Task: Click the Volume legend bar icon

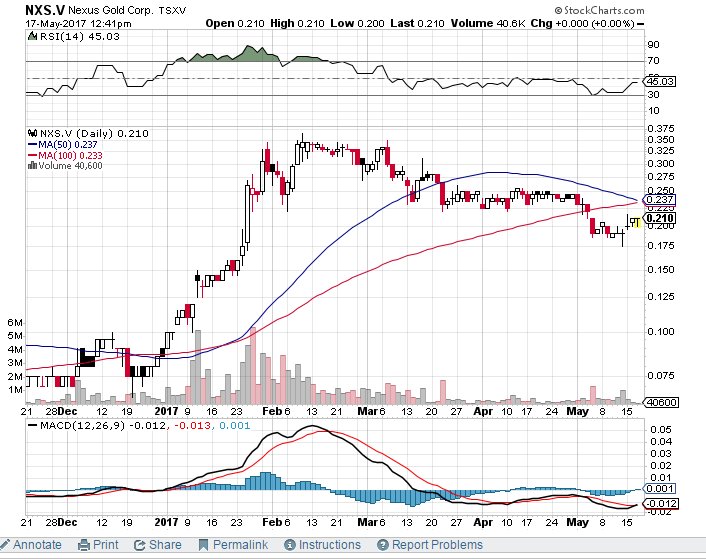Action: click(x=32, y=166)
